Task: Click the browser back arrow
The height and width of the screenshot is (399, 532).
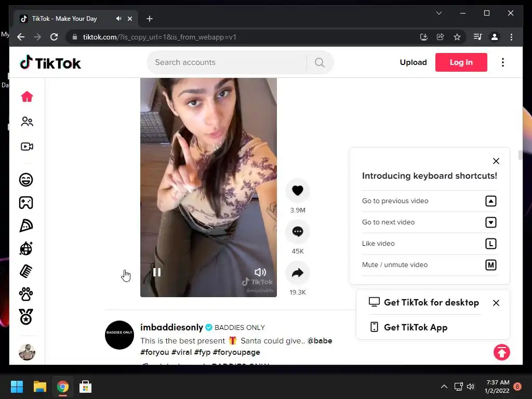Action: (21, 37)
